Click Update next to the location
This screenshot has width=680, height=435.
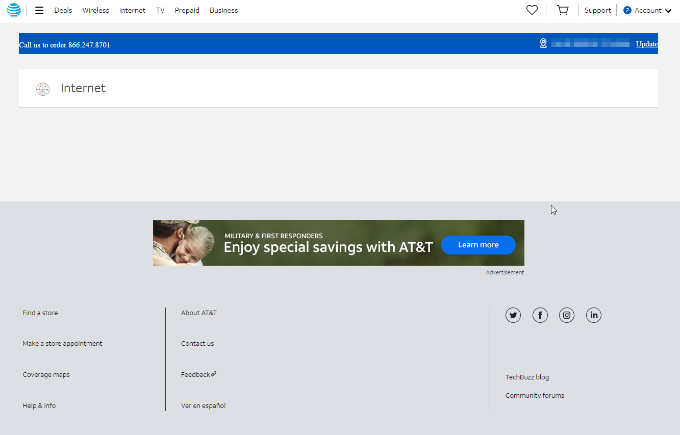pyautogui.click(x=647, y=44)
